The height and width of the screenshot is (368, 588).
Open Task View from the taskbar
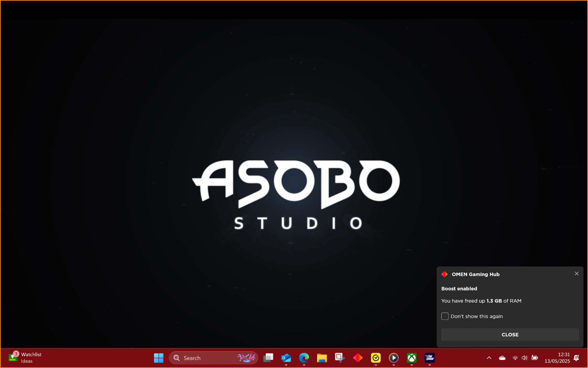(x=268, y=358)
